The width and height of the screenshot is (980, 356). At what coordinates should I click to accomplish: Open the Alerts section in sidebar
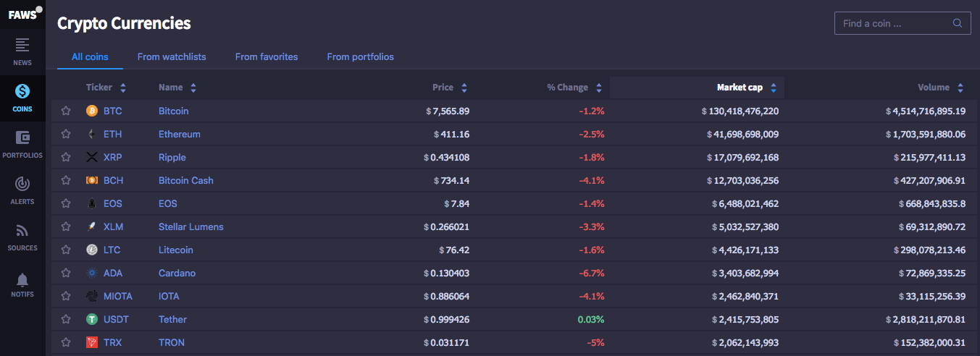pos(22,191)
